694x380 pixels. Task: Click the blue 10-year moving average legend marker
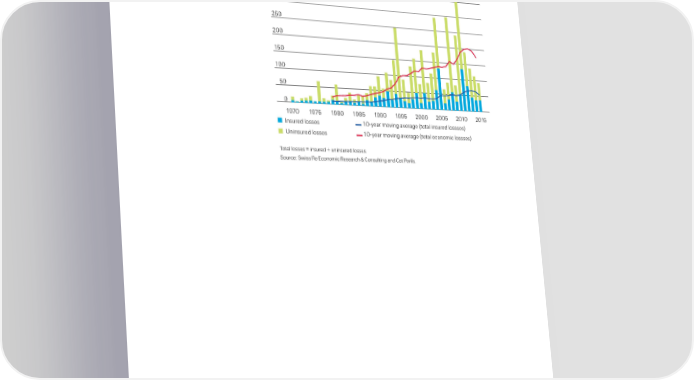pyautogui.click(x=359, y=125)
